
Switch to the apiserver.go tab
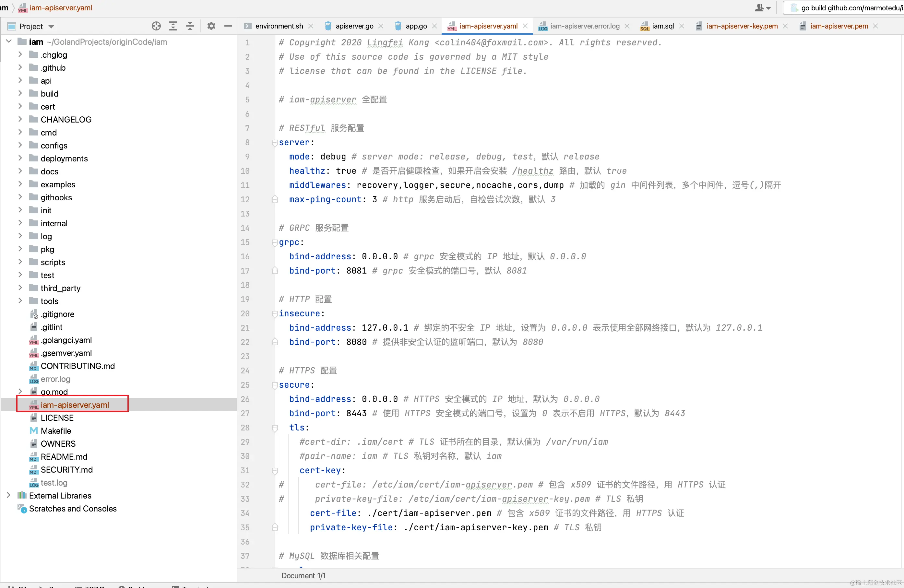click(354, 26)
